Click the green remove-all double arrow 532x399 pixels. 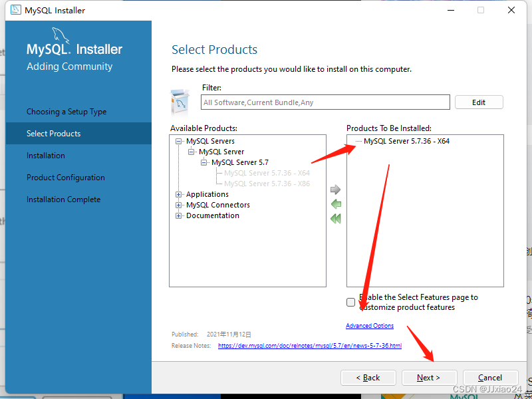click(x=336, y=219)
